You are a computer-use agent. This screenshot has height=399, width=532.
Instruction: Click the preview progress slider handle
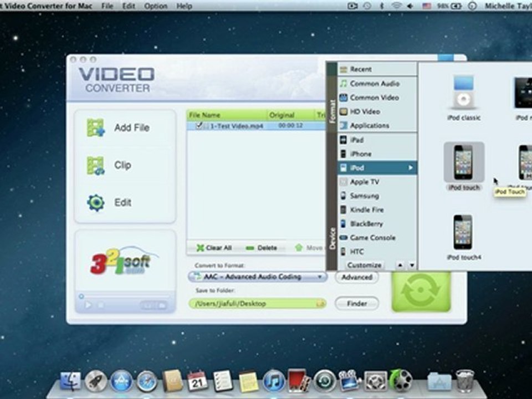pyautogui.click(x=81, y=296)
